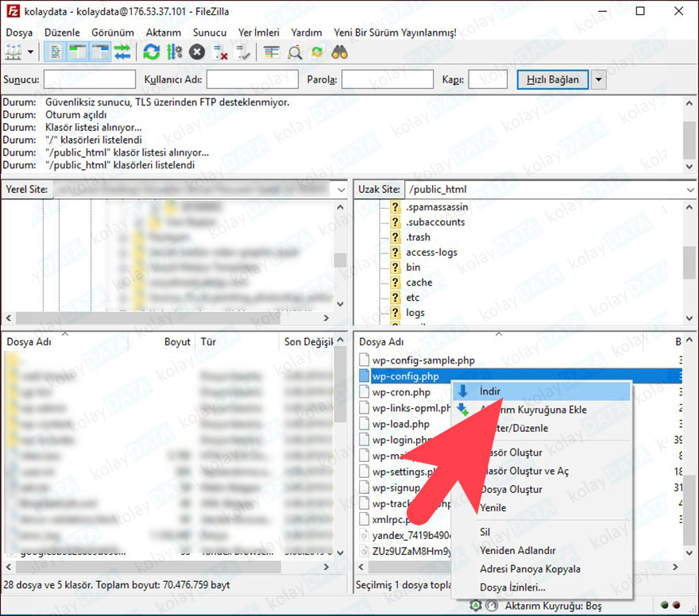The height and width of the screenshot is (616, 699).
Task: Click the Hızlı Bağlan button
Action: click(553, 79)
